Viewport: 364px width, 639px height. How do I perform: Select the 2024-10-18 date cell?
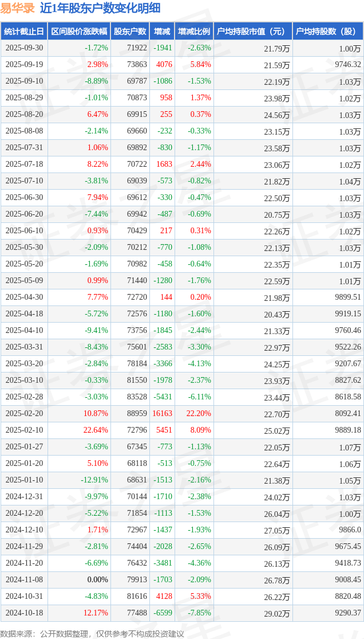coord(24,613)
